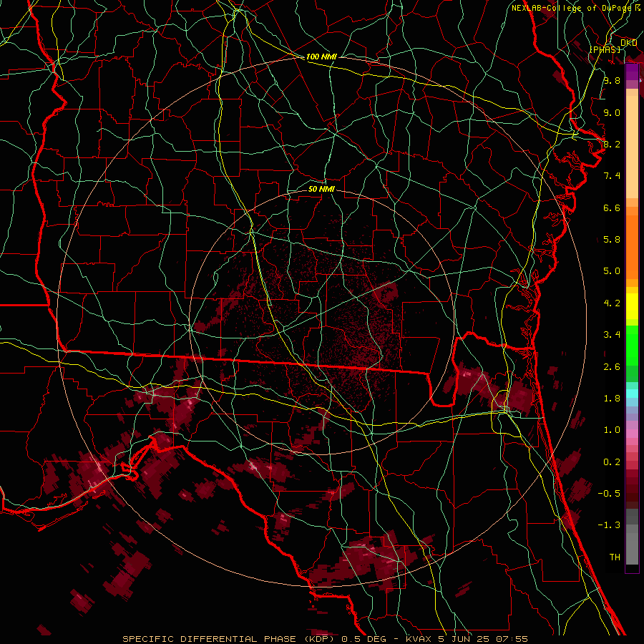
Task: Click the 7.4 legend value
Action: (612, 176)
